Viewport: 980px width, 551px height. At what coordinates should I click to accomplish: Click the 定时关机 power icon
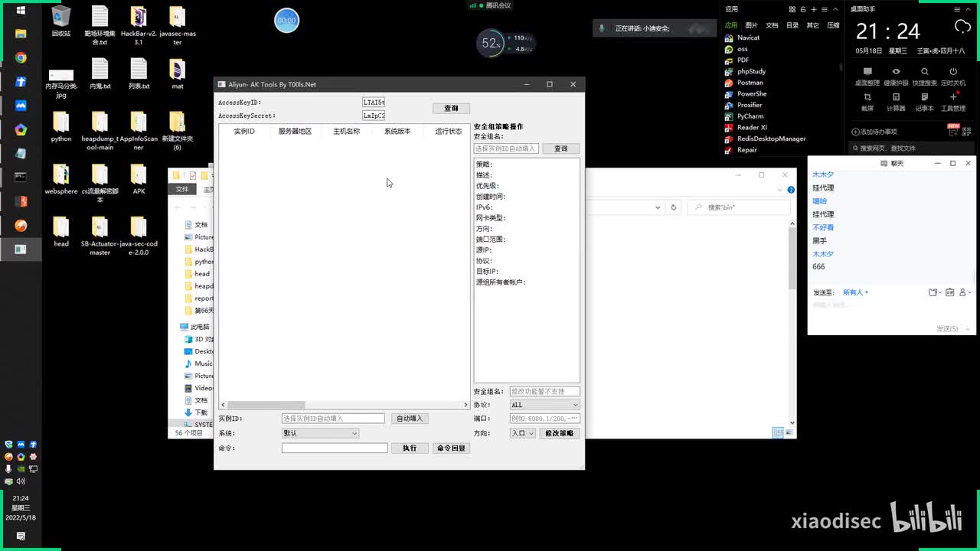pyautogui.click(x=953, y=76)
